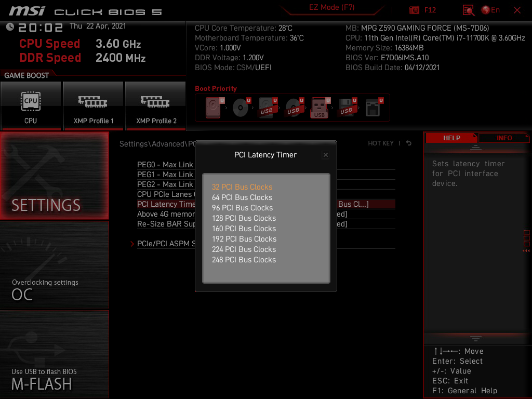Go back with the return arrow icon
This screenshot has width=532, height=399.
click(409, 143)
